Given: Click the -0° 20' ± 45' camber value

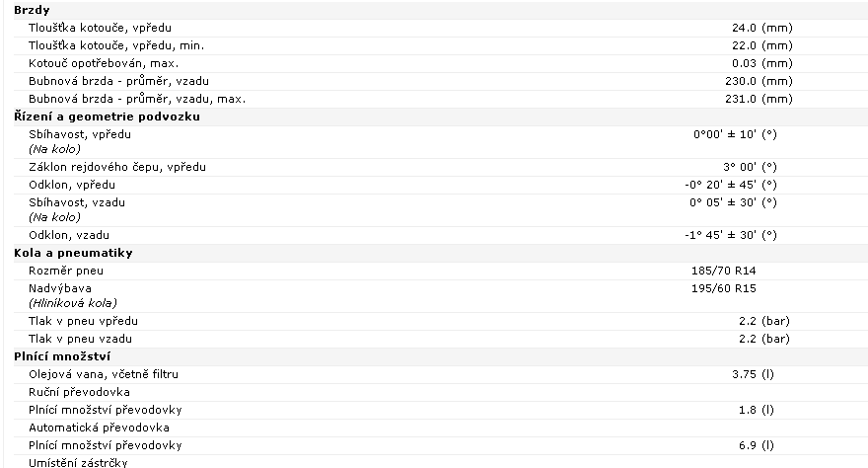Looking at the screenshot, I should 731,185.
